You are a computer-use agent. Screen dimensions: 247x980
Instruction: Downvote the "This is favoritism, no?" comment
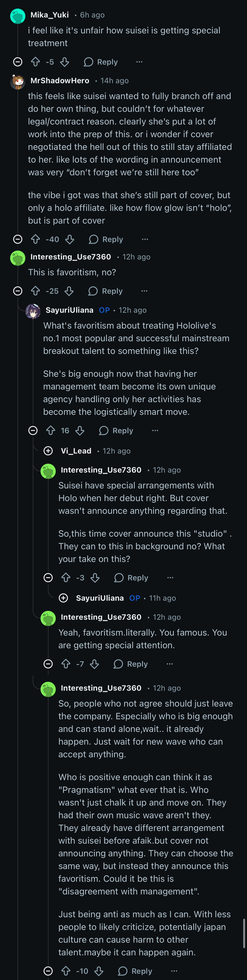click(x=69, y=291)
